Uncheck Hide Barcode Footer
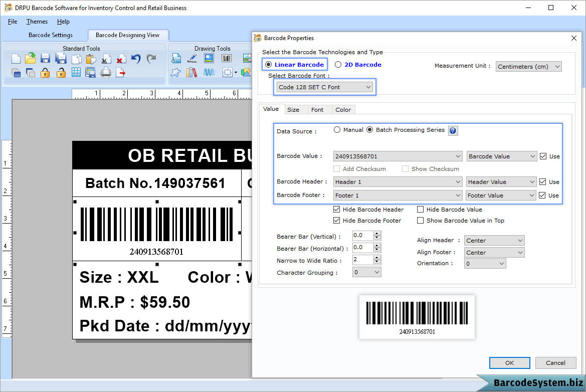Screen dimensions: 586x392 tap(337, 221)
